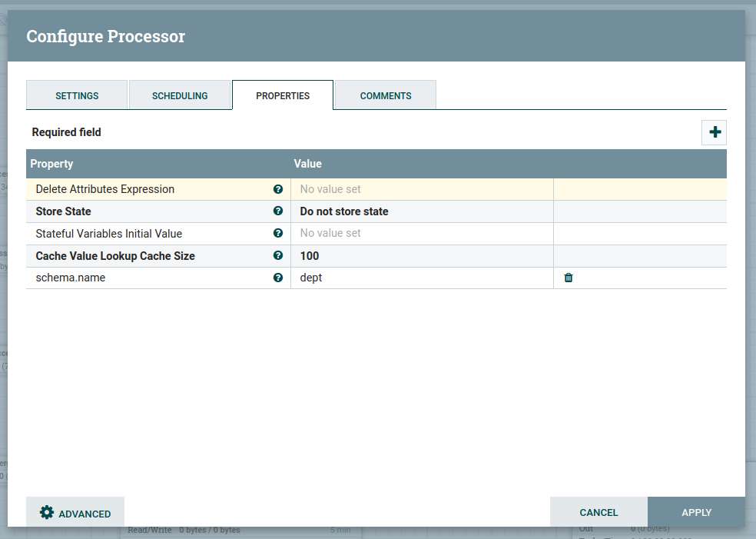Edit the Stateful Variables Initial Value field
756x539 pixels.
[x=421, y=234]
